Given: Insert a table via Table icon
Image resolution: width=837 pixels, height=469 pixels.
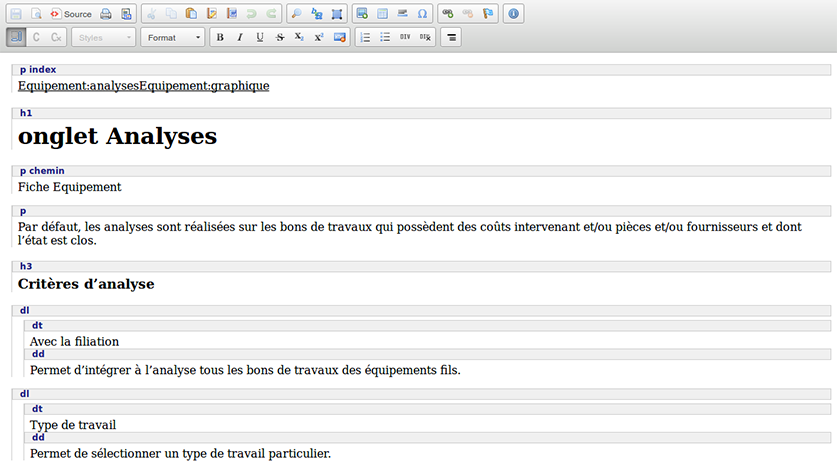Looking at the screenshot, I should click(382, 14).
